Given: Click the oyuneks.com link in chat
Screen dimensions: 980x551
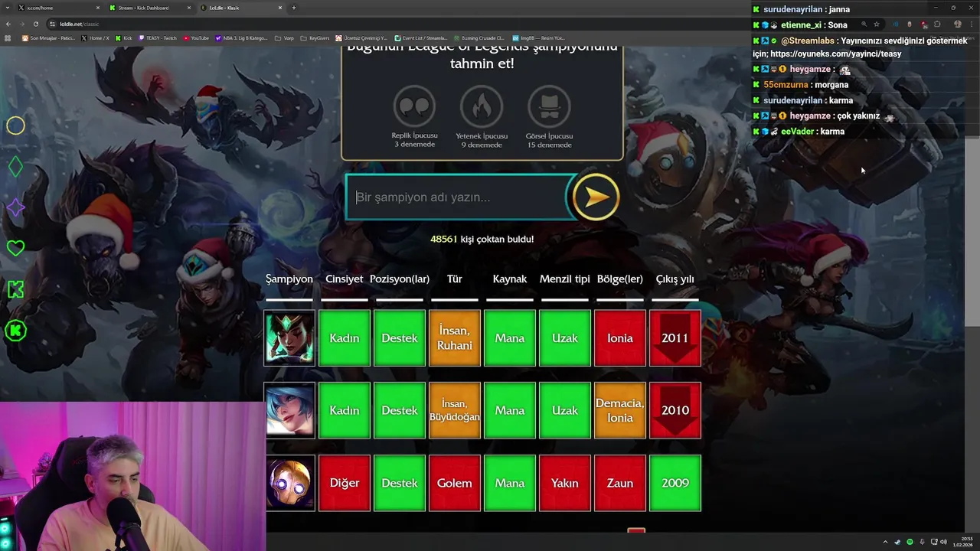Looking at the screenshot, I should [x=836, y=54].
